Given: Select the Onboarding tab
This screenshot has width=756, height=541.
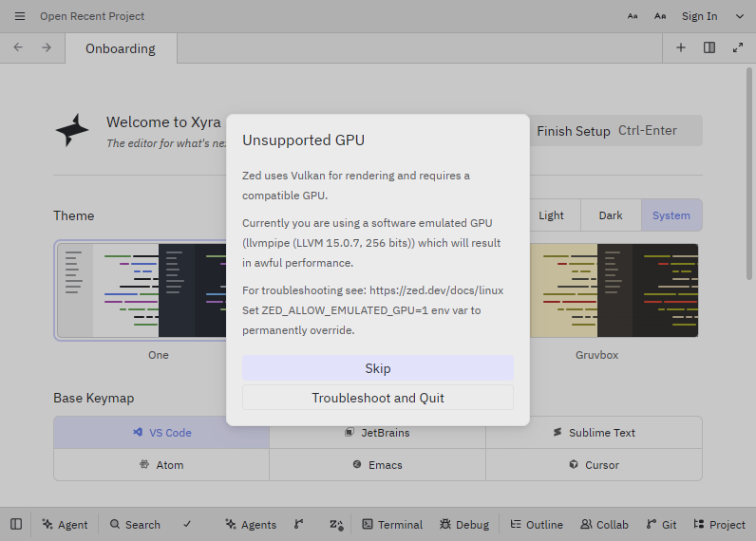Looking at the screenshot, I should [121, 48].
